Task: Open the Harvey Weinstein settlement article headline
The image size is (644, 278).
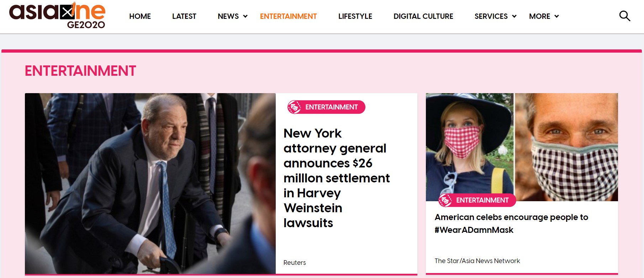Action: click(336, 178)
